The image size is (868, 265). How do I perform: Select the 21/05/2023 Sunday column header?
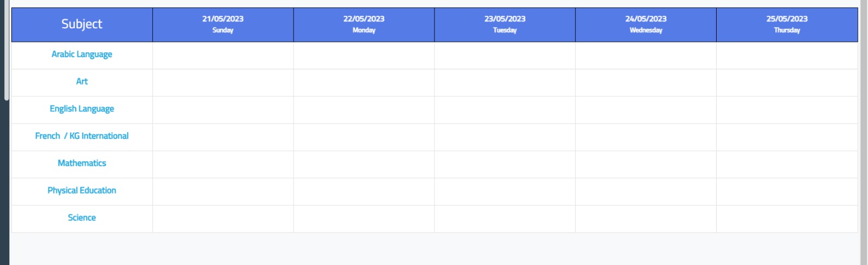[x=223, y=24]
